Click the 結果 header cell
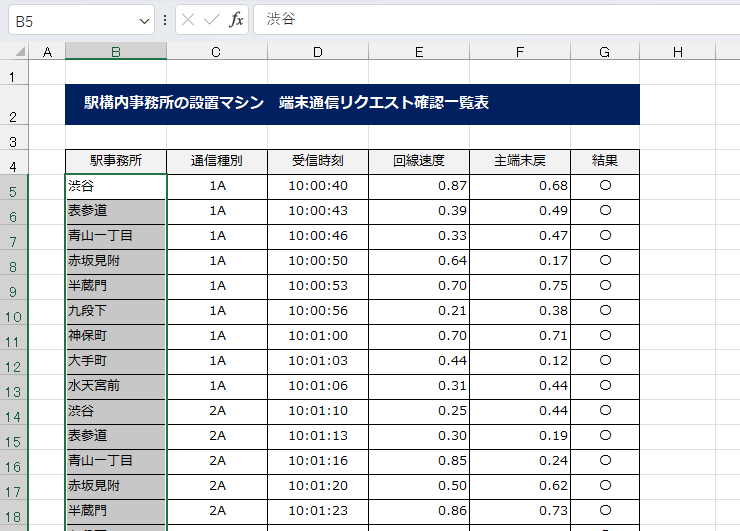Image resolution: width=740 pixels, height=531 pixels. pyautogui.click(x=604, y=161)
